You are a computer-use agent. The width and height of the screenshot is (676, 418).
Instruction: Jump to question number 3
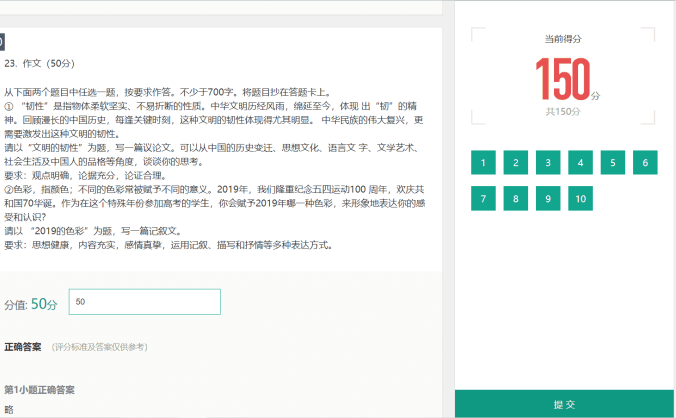click(548, 162)
